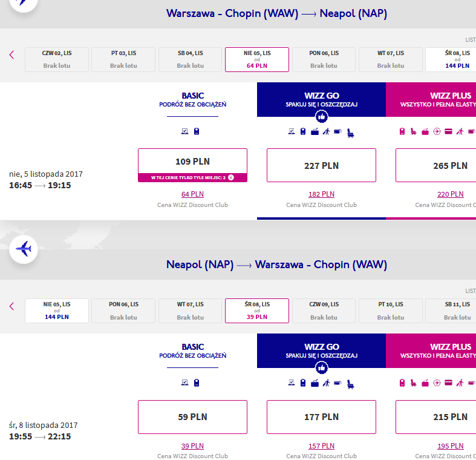Choose the 265 PLN WIZZ PLUS outbound fare
This screenshot has height=460, width=476.
436,165
